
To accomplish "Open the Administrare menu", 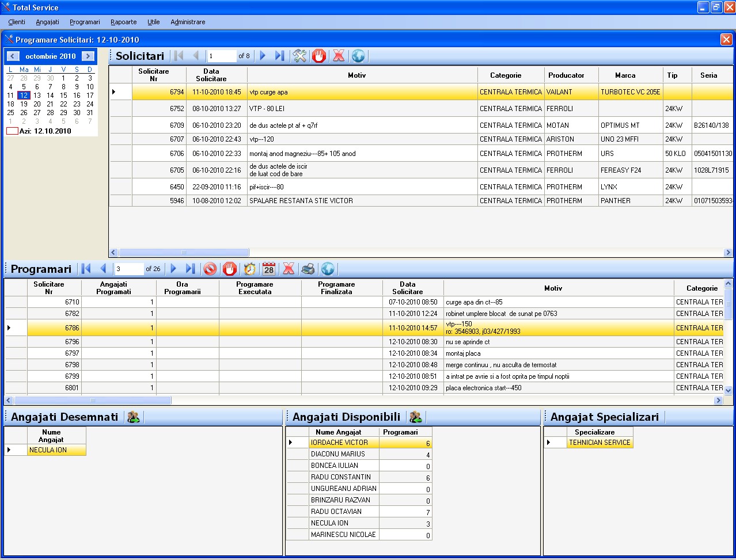I will click(188, 22).
